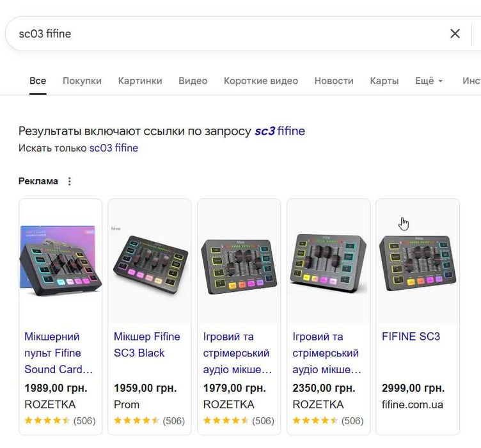Click the star rating under 1989,00 грн. listing

pyautogui.click(x=47, y=420)
